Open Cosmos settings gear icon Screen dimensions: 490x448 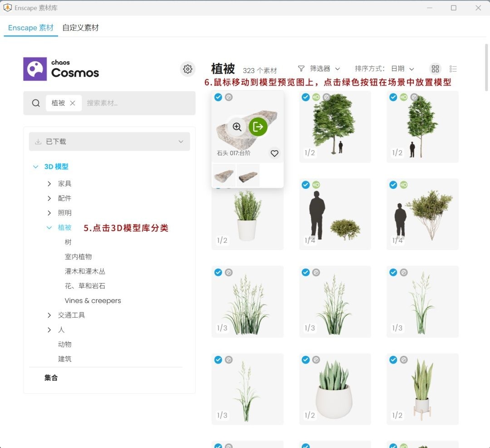[x=188, y=69]
